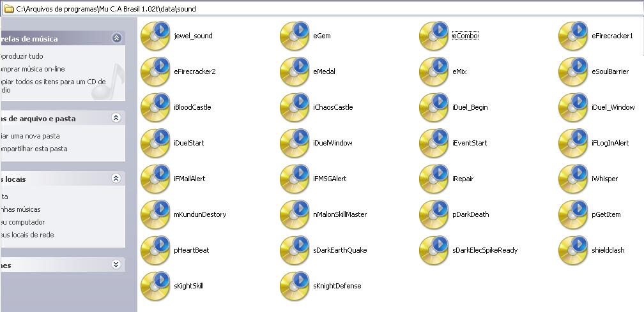
Task: Open the 'música on-line' shopping link
Action: (x=33, y=69)
